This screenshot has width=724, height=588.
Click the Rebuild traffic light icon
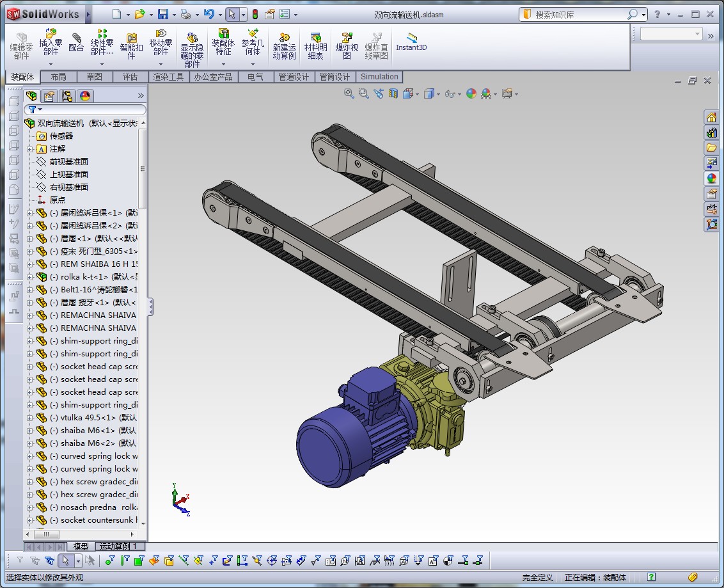(x=255, y=14)
